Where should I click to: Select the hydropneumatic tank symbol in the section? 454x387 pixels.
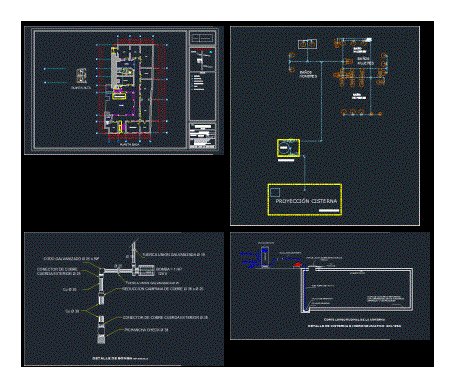(x=265, y=257)
